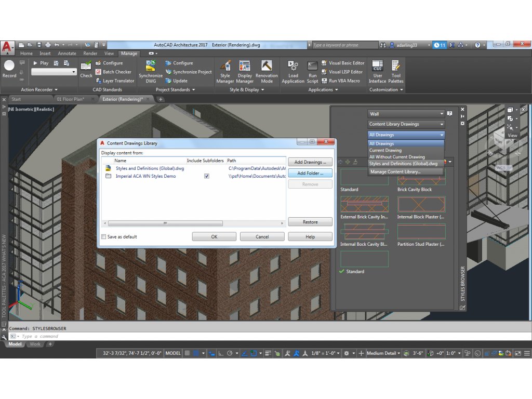Screen dimensions: 532x399
Task: Open the CUI User Interface editor
Action: click(377, 72)
